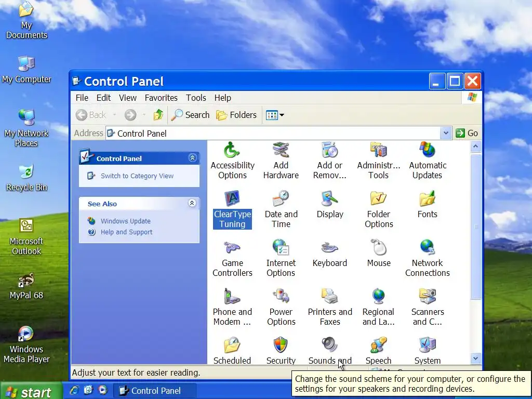Viewport: 532px width, 399px height.
Task: Click the Start button
Action: tap(31, 391)
